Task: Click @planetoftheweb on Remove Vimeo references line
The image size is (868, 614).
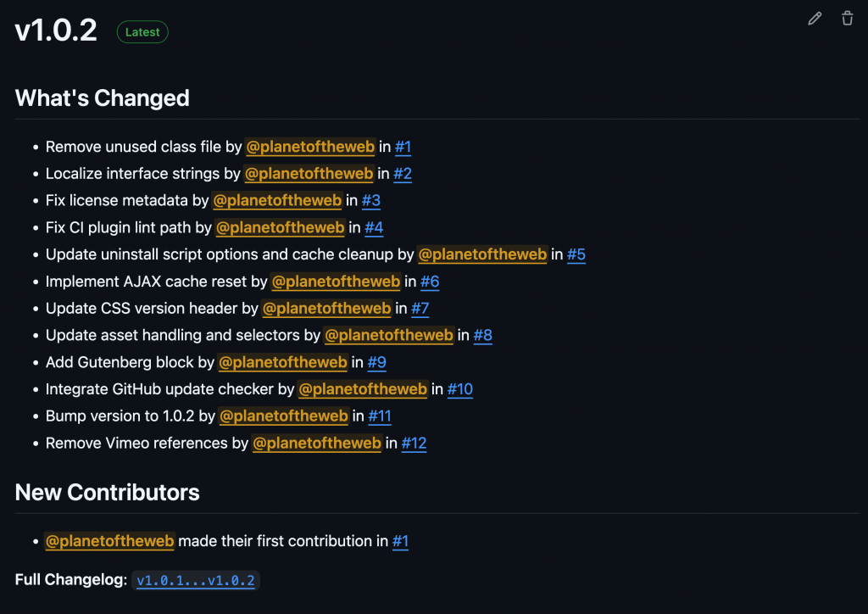Action: point(317,443)
